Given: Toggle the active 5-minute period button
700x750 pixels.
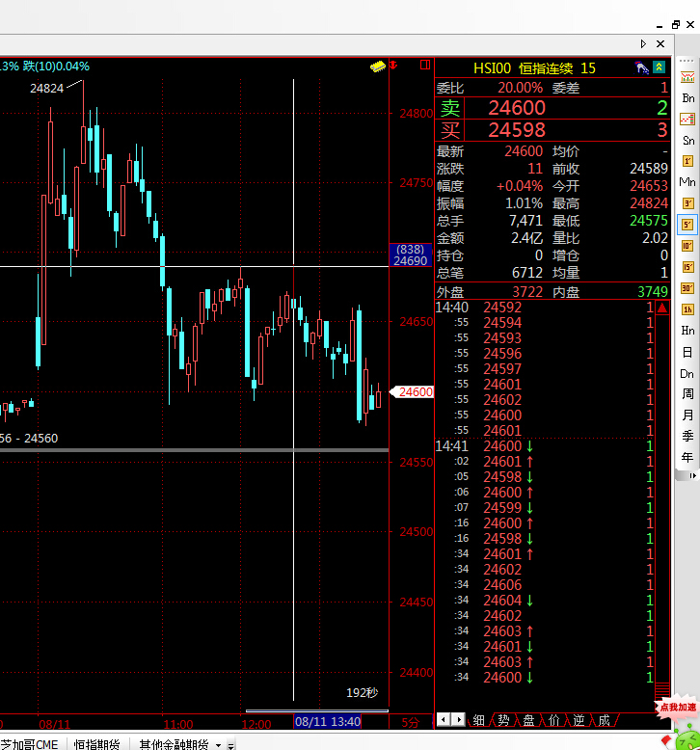Looking at the screenshot, I should tap(687, 225).
